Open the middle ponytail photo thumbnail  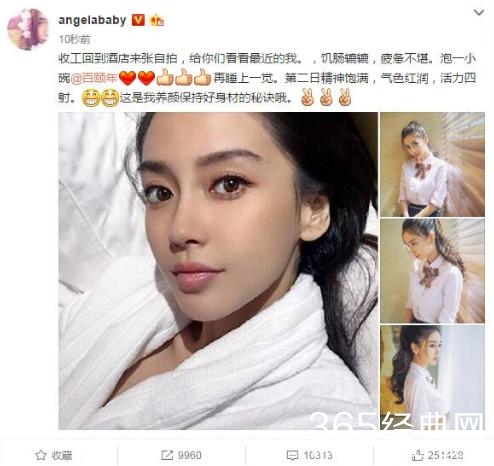click(432, 271)
